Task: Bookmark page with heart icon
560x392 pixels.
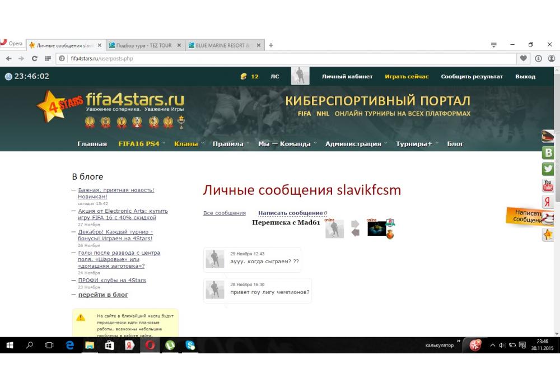Action: point(523,58)
